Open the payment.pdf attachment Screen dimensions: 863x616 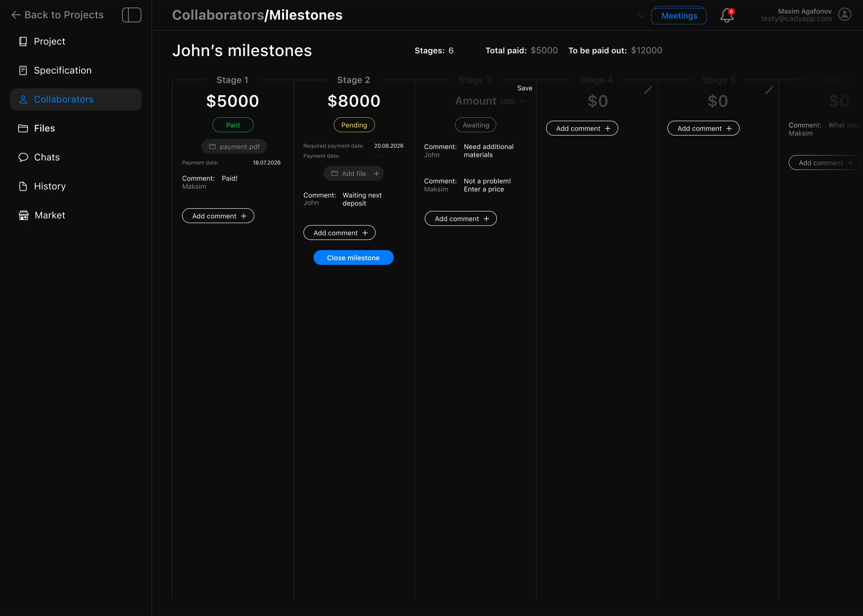pyautogui.click(x=234, y=146)
